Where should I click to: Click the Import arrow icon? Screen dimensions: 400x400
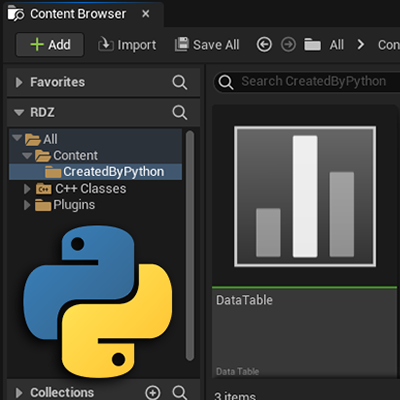tap(105, 44)
